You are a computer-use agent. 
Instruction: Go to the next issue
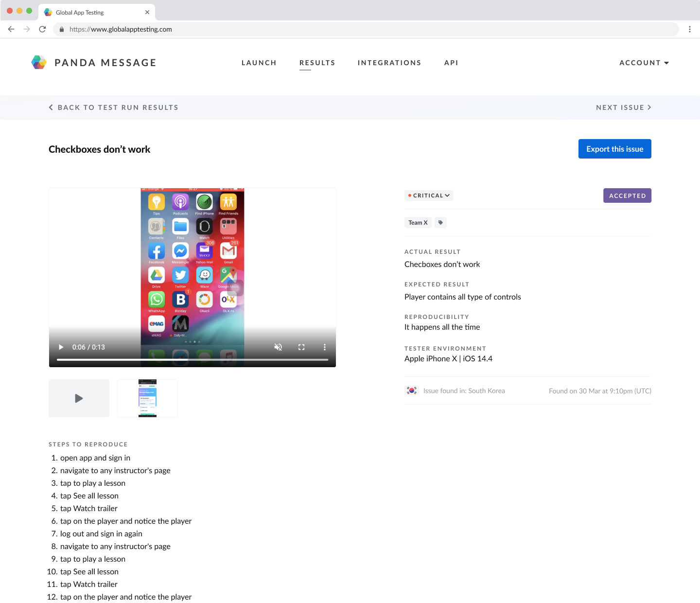[624, 107]
